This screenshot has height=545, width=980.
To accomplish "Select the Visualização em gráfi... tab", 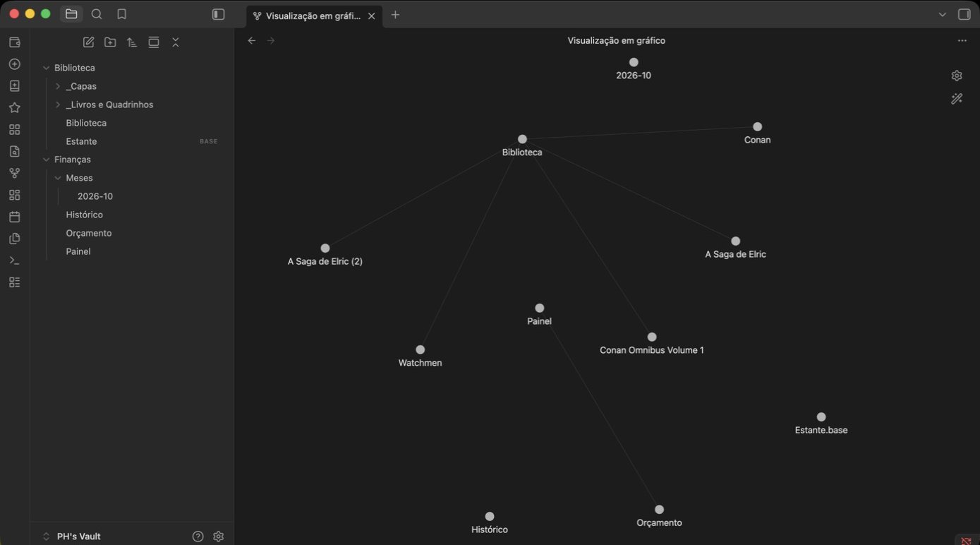I will pos(314,16).
